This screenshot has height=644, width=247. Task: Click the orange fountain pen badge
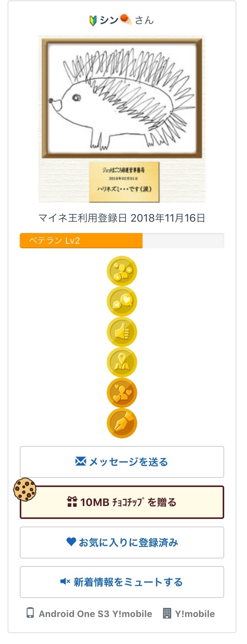point(122,423)
